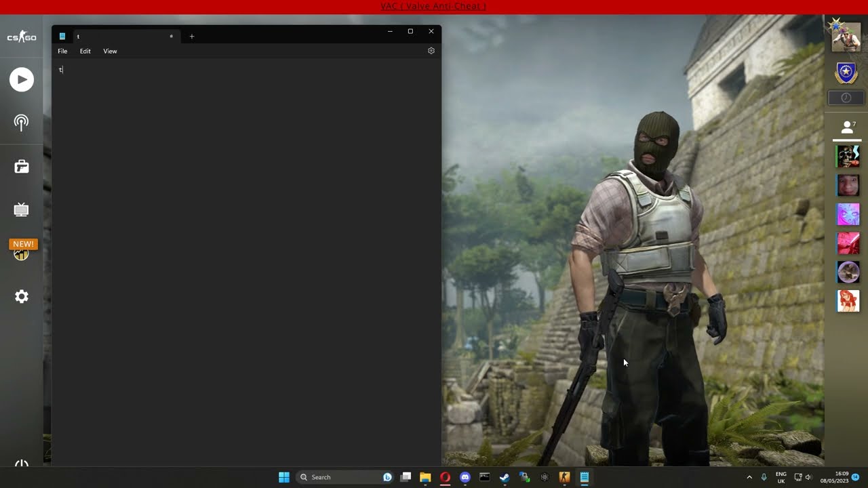Open Discord from the taskbar
The width and height of the screenshot is (868, 488).
coord(465,477)
